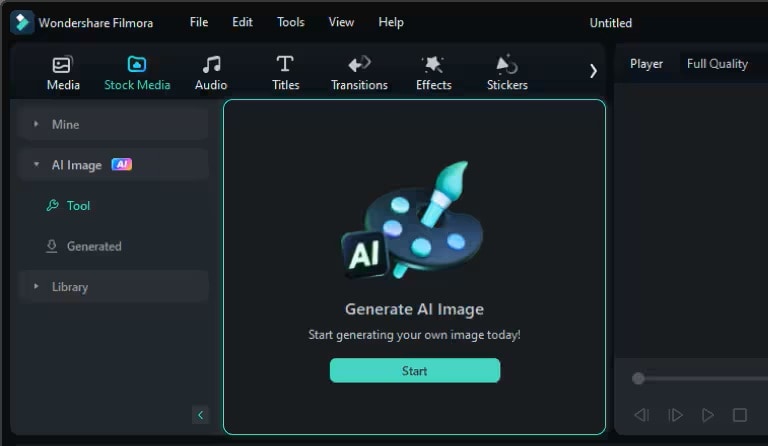Open the File menu
The image size is (768, 446).
(x=199, y=23)
